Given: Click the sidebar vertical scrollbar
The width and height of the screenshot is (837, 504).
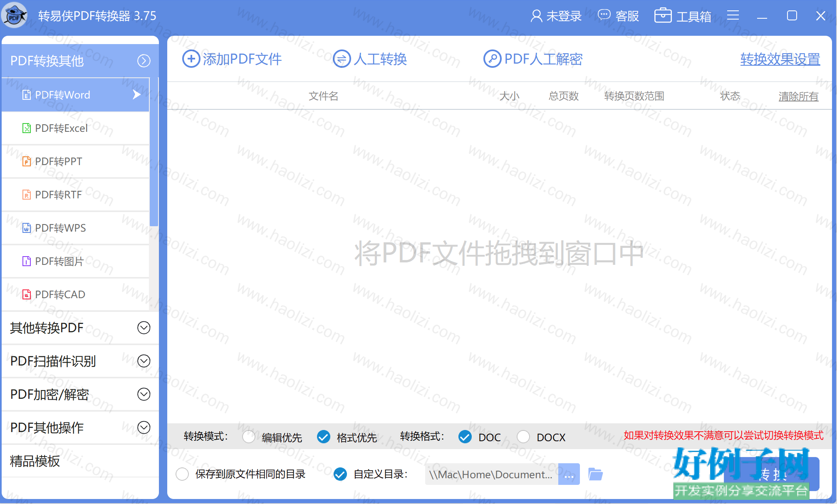Looking at the screenshot, I should point(154,152).
